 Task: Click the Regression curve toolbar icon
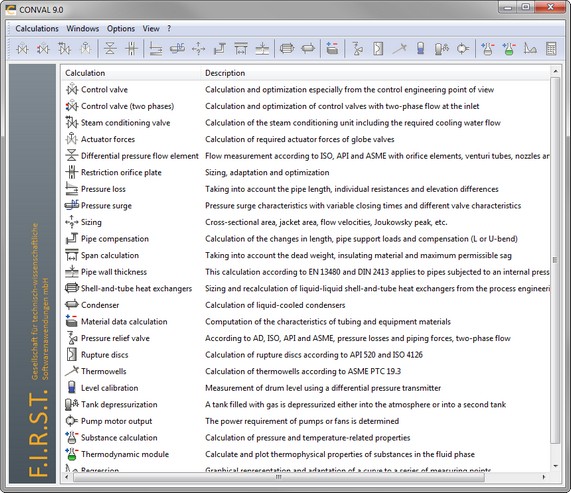530,48
